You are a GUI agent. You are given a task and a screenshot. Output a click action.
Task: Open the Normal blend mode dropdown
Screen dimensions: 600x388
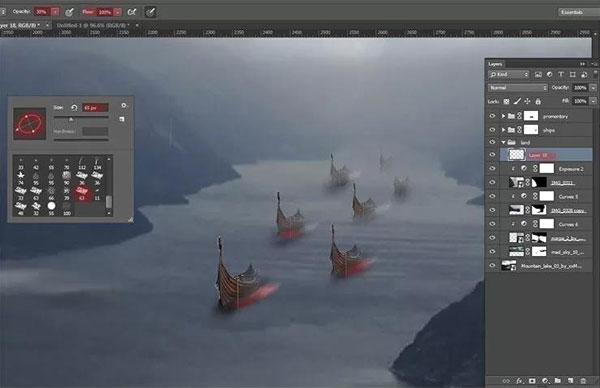(x=518, y=88)
